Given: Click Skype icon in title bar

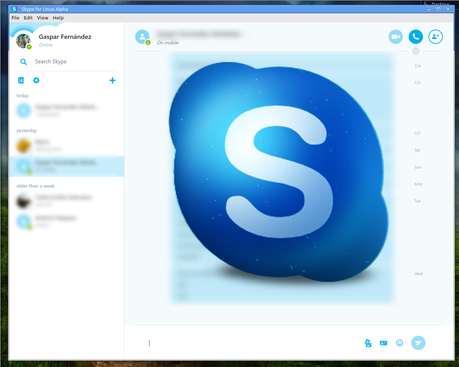Looking at the screenshot, I should tap(14, 9).
